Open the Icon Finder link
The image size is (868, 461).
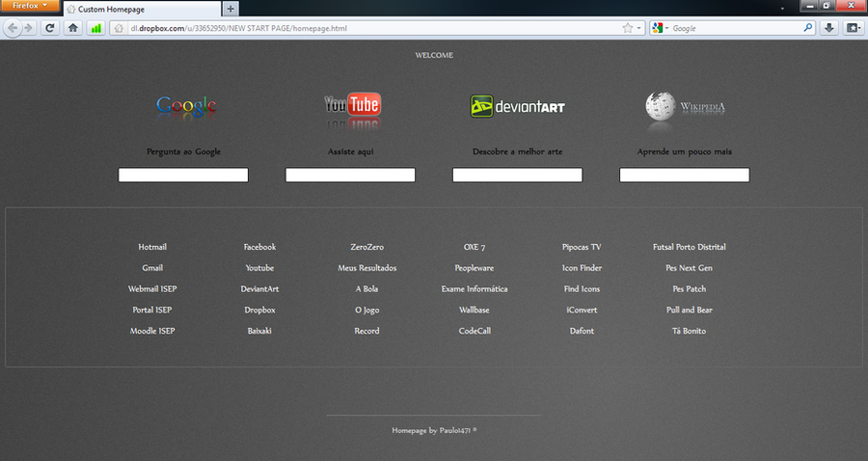pos(582,268)
